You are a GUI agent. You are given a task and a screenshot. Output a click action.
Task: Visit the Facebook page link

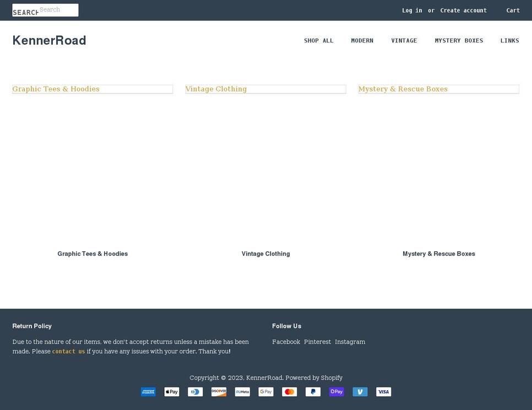[x=286, y=342]
